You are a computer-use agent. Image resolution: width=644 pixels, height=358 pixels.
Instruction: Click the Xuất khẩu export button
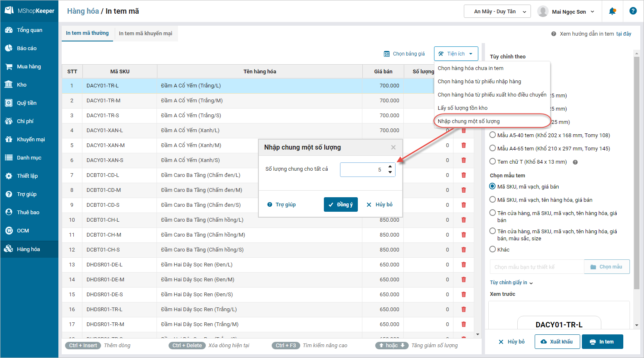[x=557, y=342]
